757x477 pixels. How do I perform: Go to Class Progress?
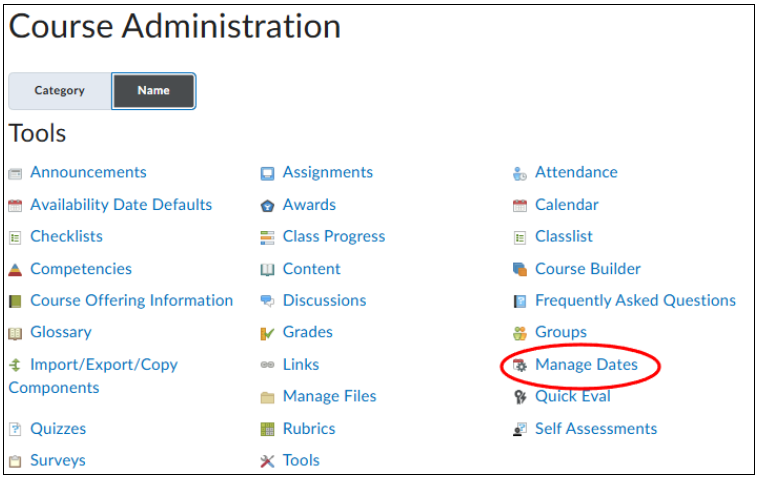[x=333, y=237]
